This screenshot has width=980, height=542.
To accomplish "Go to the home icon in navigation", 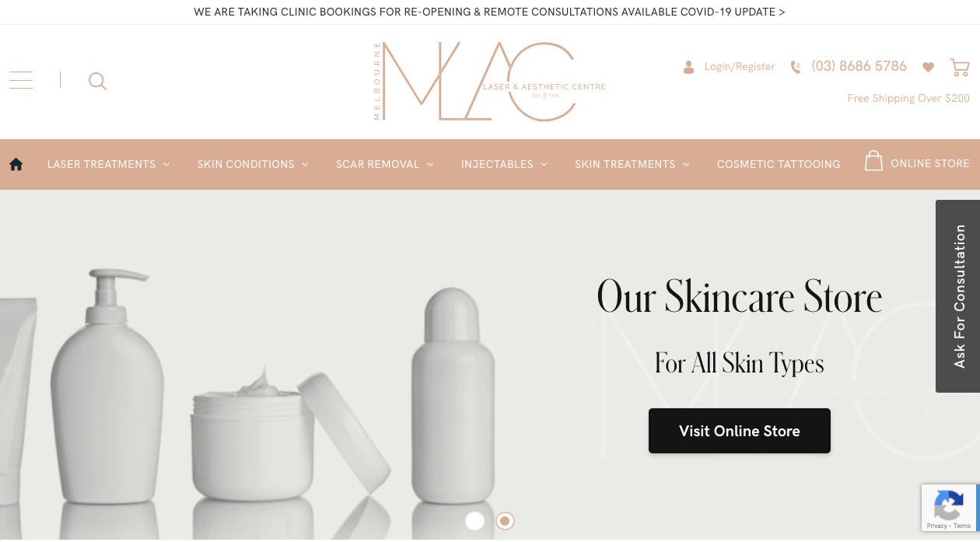I will click(16, 164).
